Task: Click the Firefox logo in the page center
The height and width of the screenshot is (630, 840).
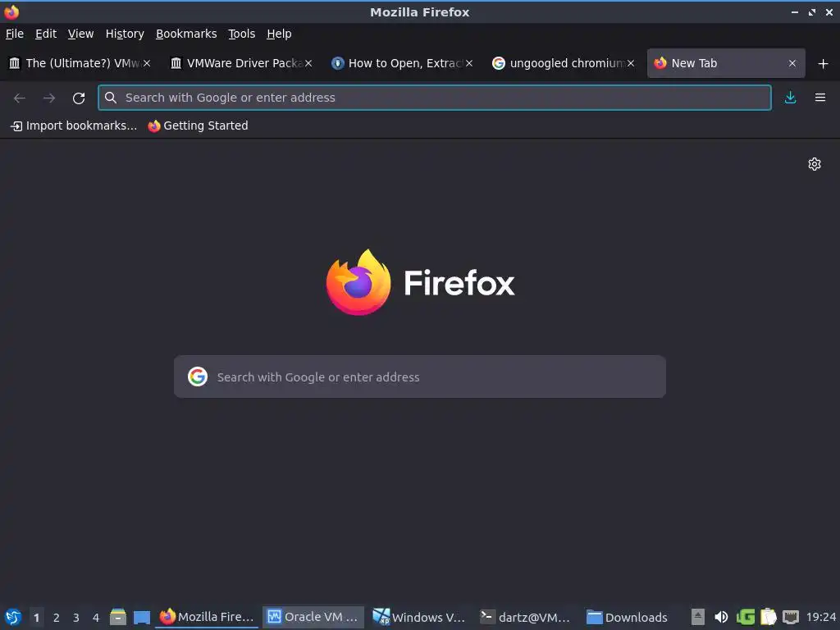Action: (x=358, y=282)
